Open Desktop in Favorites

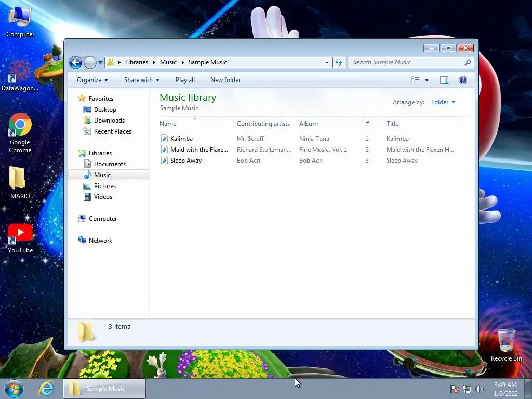click(105, 109)
